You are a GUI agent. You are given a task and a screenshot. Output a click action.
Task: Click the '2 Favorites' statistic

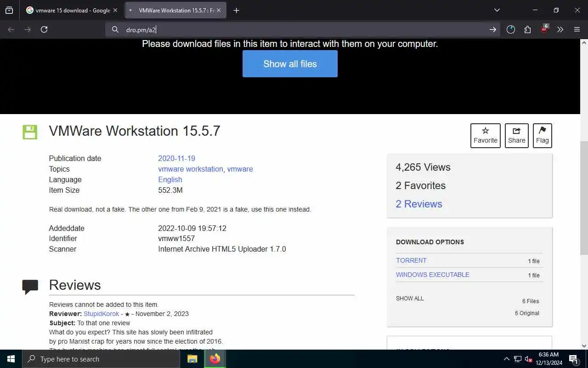point(421,185)
